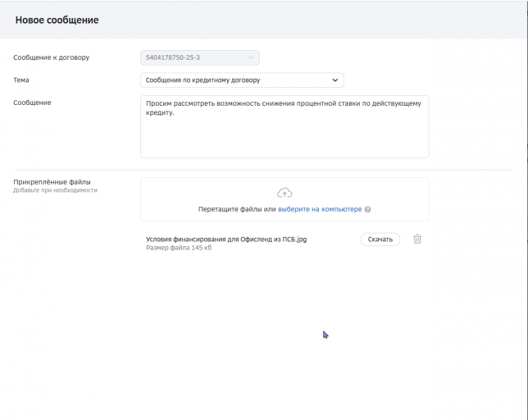Click the 'Прикреплённые файлы' label

(52, 182)
